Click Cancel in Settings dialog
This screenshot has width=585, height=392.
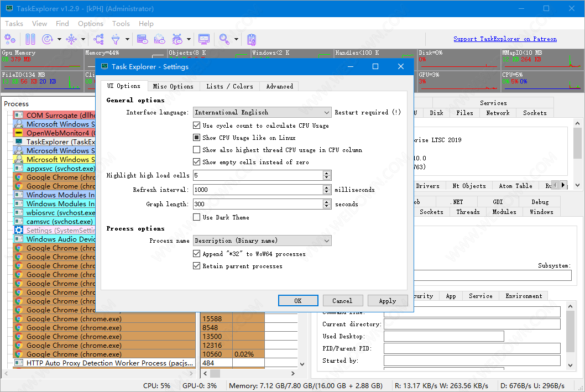342,301
